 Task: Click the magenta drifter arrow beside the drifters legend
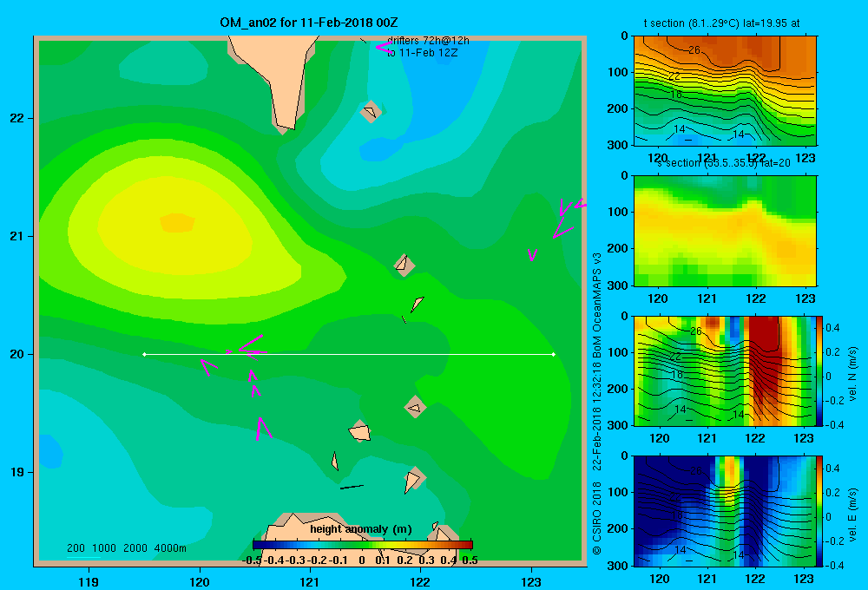point(383,47)
